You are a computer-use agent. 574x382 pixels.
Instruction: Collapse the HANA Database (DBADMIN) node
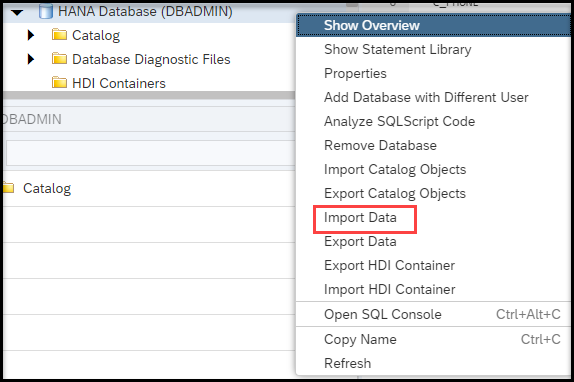(17, 12)
